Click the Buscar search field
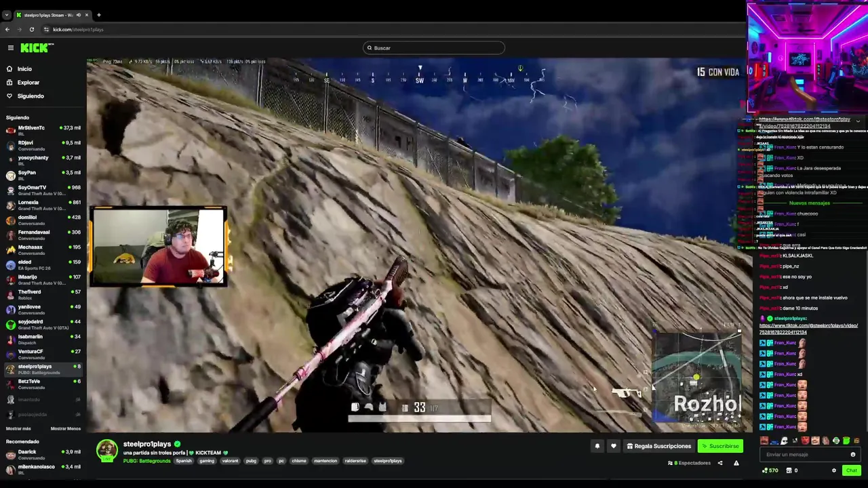868x488 pixels. coord(434,47)
